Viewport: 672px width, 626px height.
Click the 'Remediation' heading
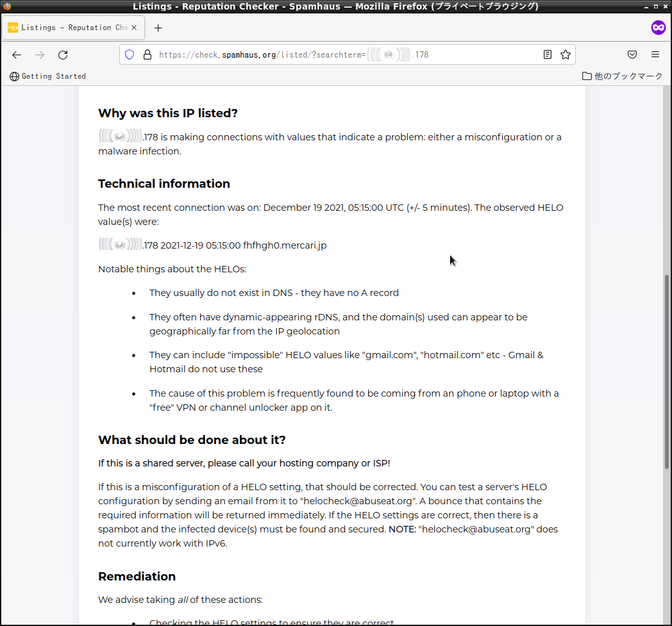click(x=137, y=576)
